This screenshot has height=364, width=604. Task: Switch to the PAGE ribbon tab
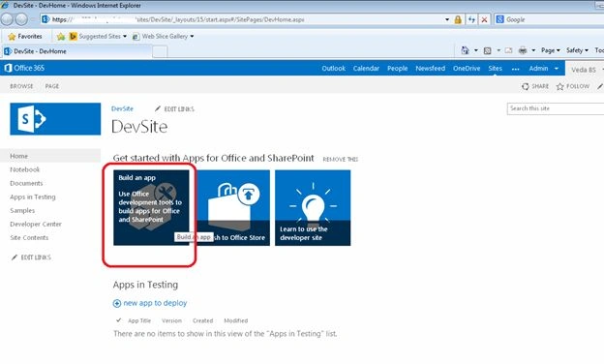(x=52, y=86)
